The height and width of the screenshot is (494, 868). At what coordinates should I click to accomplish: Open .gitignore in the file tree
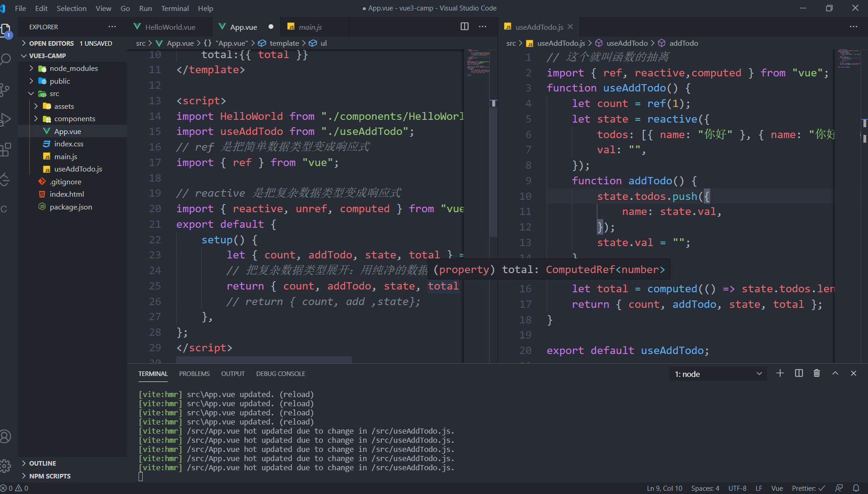(x=72, y=182)
